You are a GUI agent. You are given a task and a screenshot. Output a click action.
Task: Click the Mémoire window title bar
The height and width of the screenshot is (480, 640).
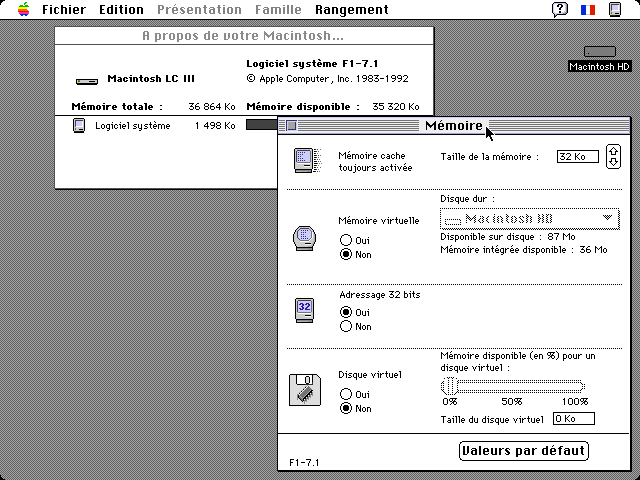[x=454, y=125]
